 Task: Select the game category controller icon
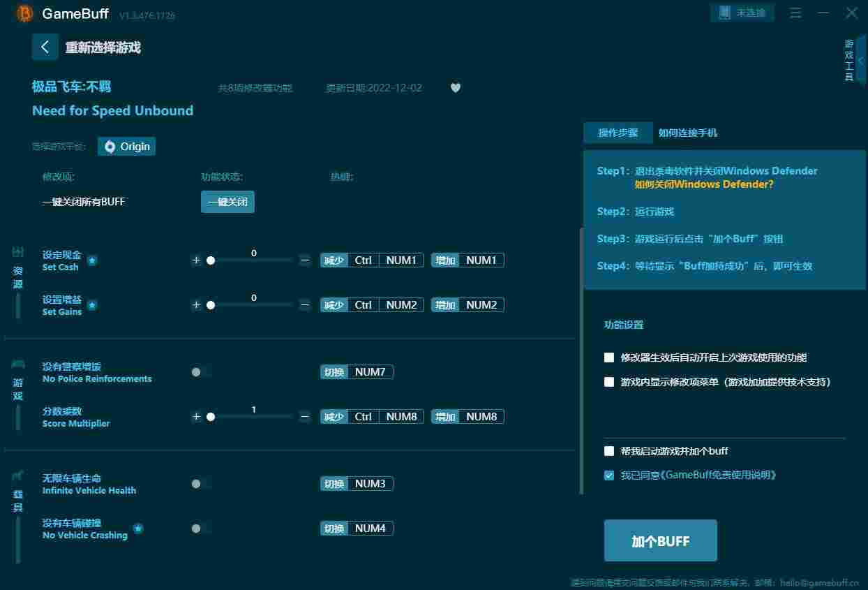(x=18, y=364)
